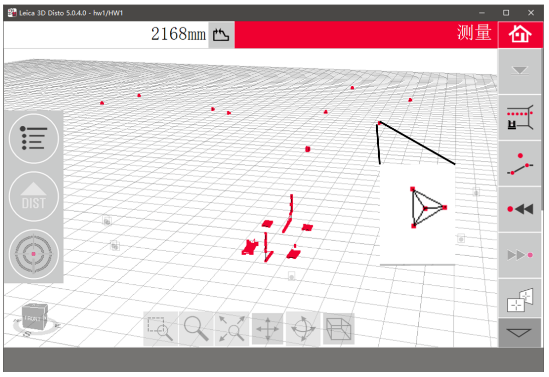This screenshot has width=549, height=377.
Task: Select the zoom window tool
Action: 160,329
